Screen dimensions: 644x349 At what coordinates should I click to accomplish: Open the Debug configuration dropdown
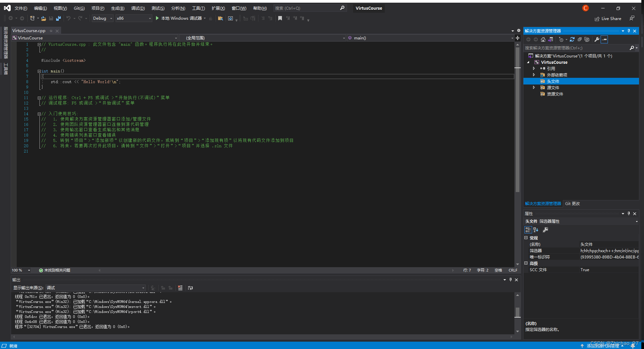(110, 18)
